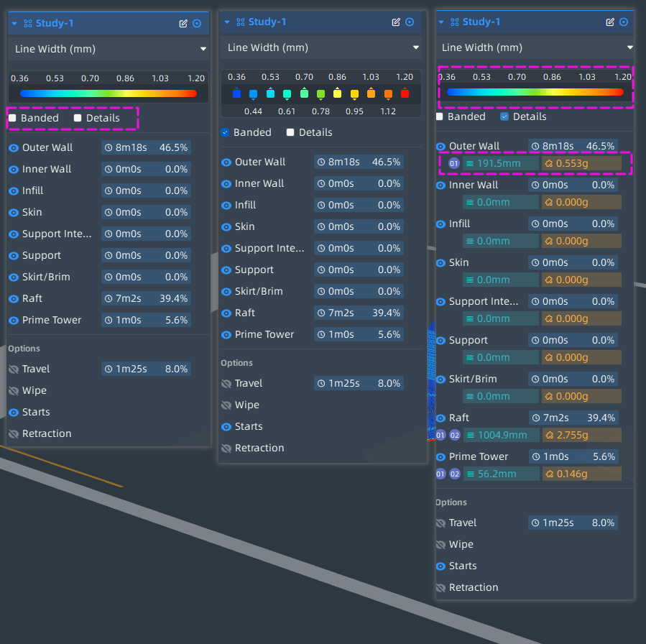
Task: Click the gradient color bar in left panel
Action: (109, 93)
